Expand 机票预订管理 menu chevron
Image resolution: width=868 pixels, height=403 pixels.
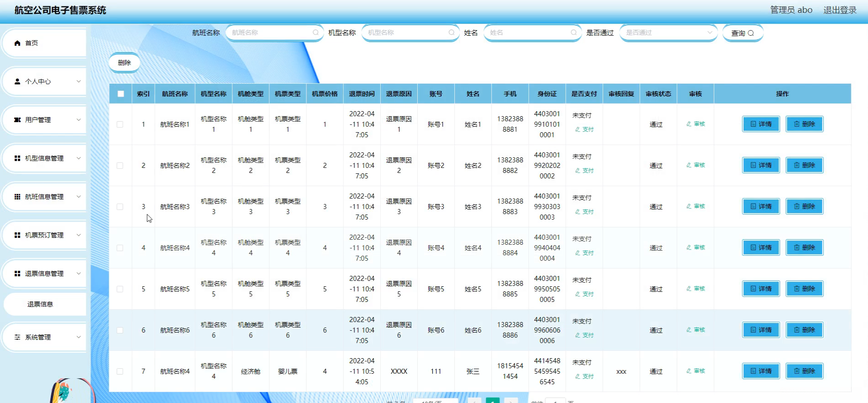point(79,235)
